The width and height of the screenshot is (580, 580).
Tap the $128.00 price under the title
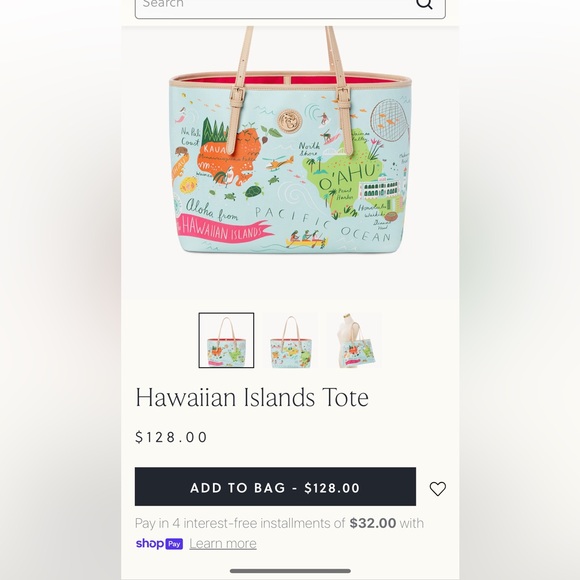[171, 437]
